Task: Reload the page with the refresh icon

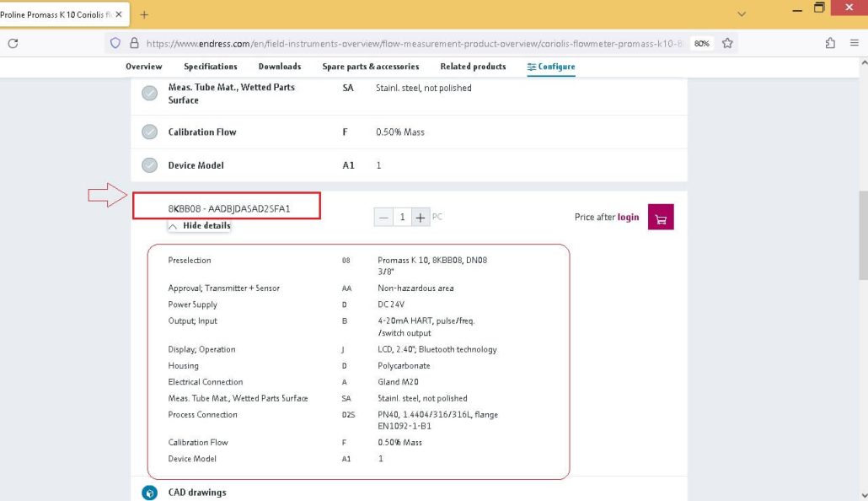Action: [13, 43]
